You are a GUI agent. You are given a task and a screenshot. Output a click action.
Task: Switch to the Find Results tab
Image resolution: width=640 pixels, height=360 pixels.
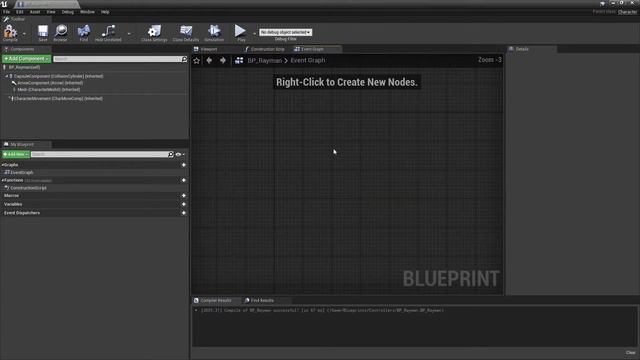click(262, 300)
